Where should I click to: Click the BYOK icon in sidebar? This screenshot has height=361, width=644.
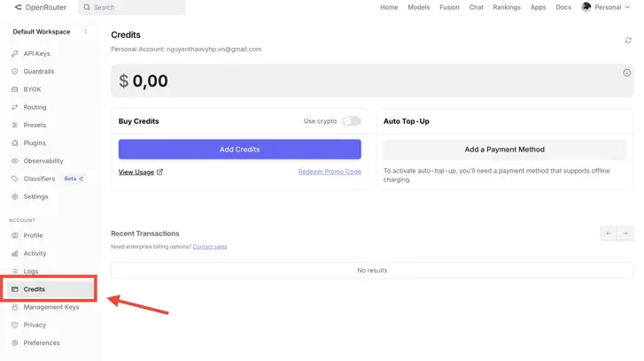15,89
